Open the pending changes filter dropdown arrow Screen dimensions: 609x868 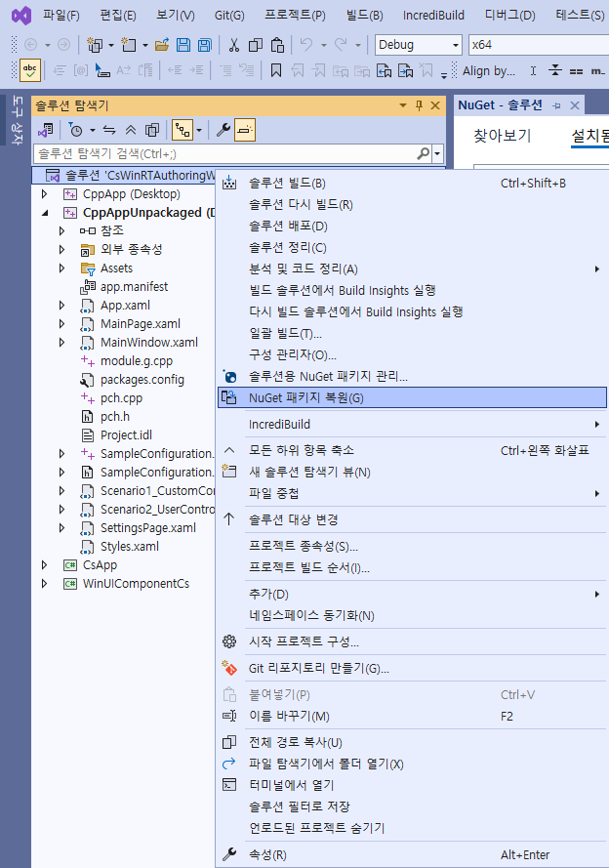pyautogui.click(x=93, y=131)
